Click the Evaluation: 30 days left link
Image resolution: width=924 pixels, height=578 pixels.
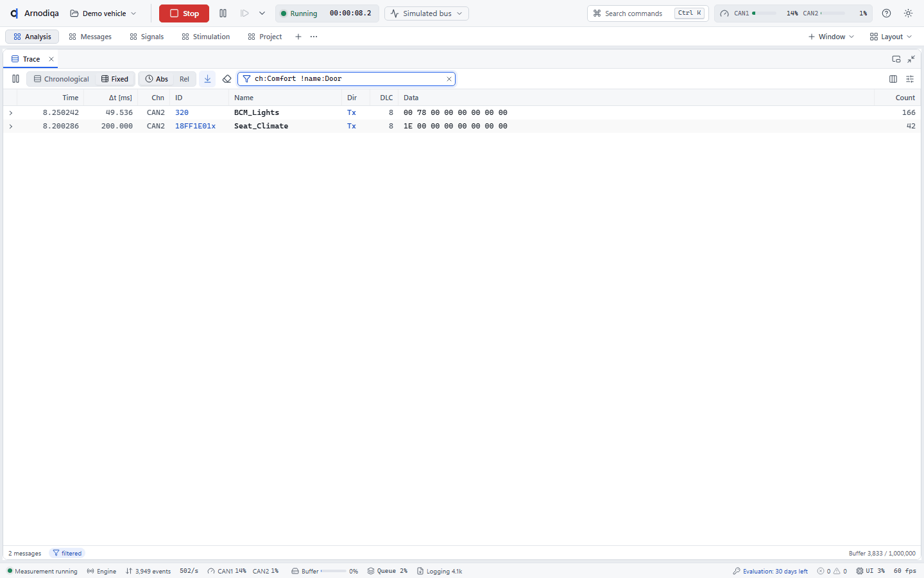coord(770,571)
